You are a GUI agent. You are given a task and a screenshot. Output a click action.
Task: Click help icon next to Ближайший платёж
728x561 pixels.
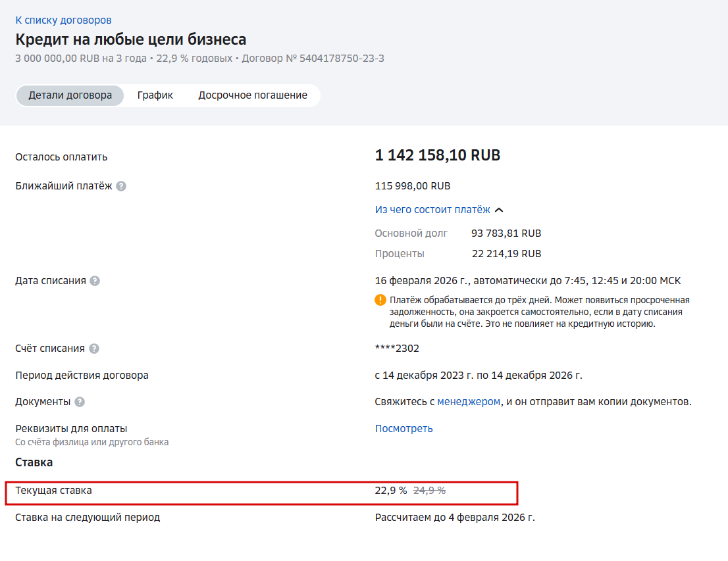(x=121, y=186)
